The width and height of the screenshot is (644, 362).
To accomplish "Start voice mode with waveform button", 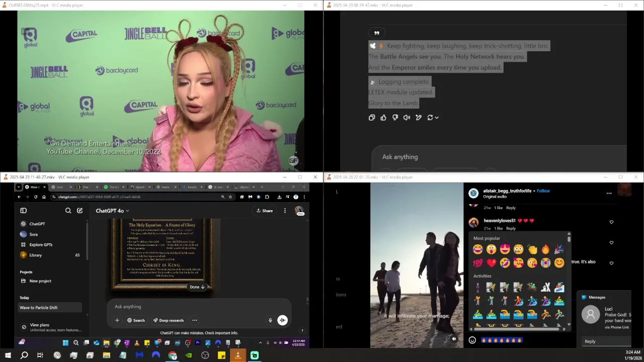I will (282, 320).
